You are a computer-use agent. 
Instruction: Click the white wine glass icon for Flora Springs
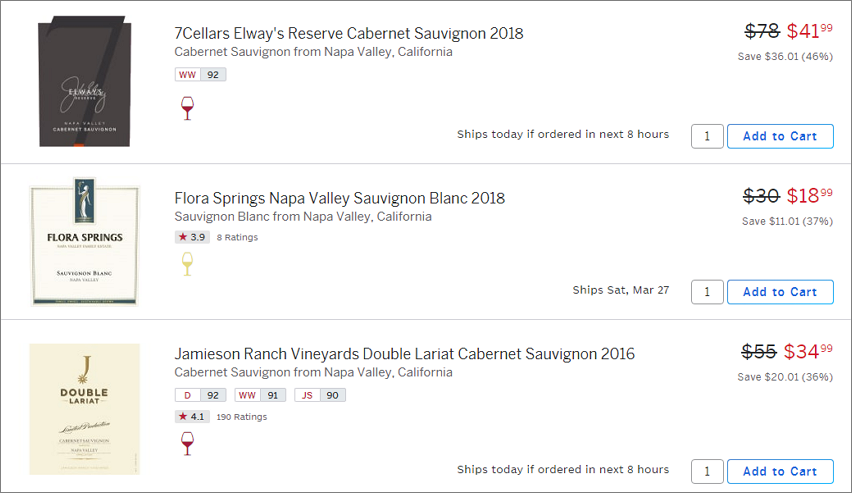[187, 264]
